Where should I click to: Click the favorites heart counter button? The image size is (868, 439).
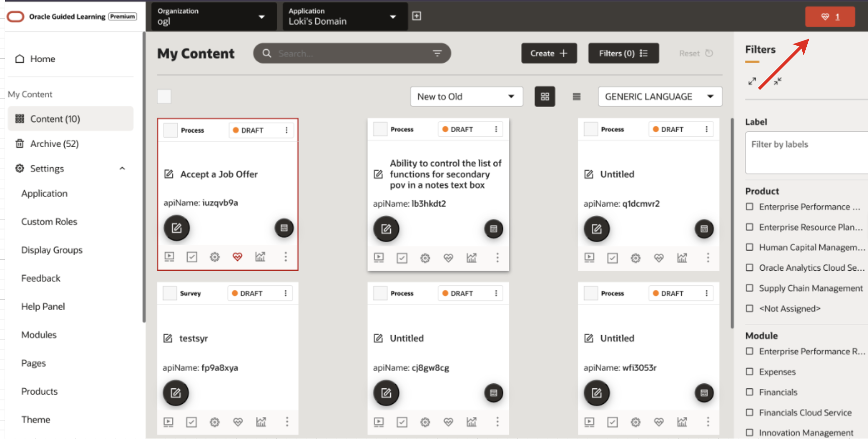(830, 17)
